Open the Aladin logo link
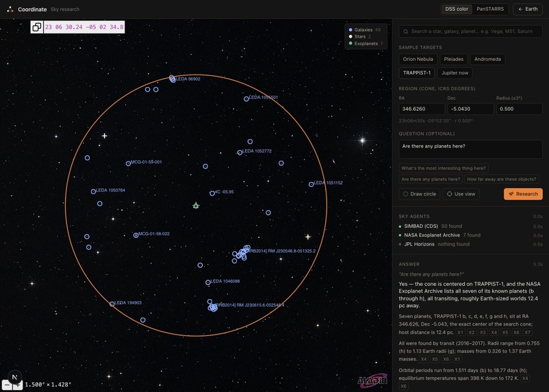Image resolution: width=549 pixels, height=392 pixels. pyautogui.click(x=372, y=380)
